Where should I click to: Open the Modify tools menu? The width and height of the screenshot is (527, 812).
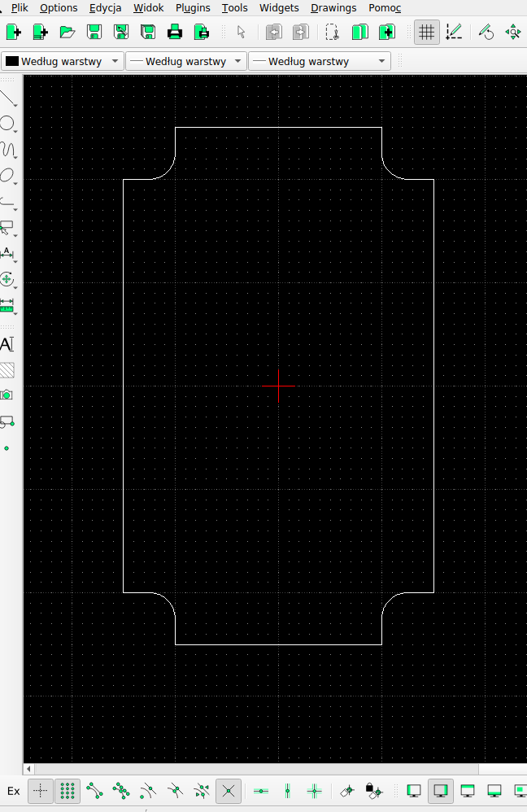tap(8, 280)
